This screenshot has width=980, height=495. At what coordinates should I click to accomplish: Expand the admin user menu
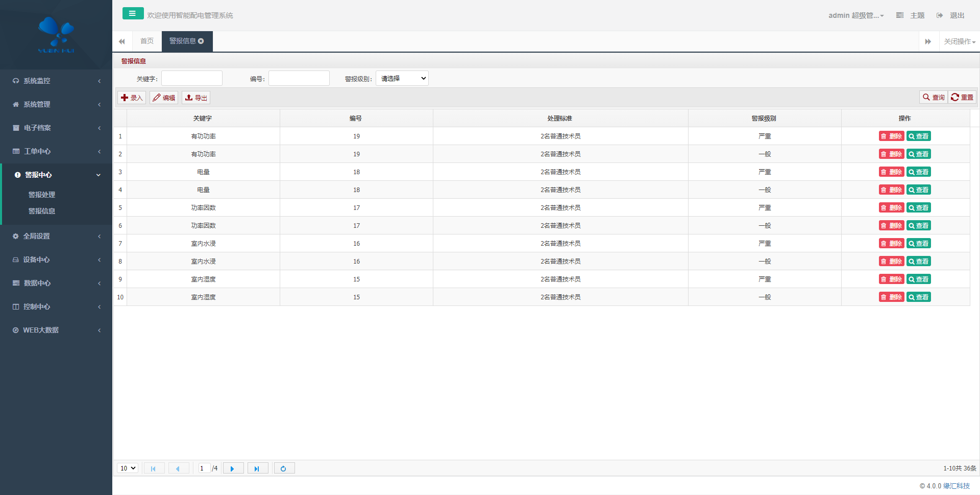(855, 16)
